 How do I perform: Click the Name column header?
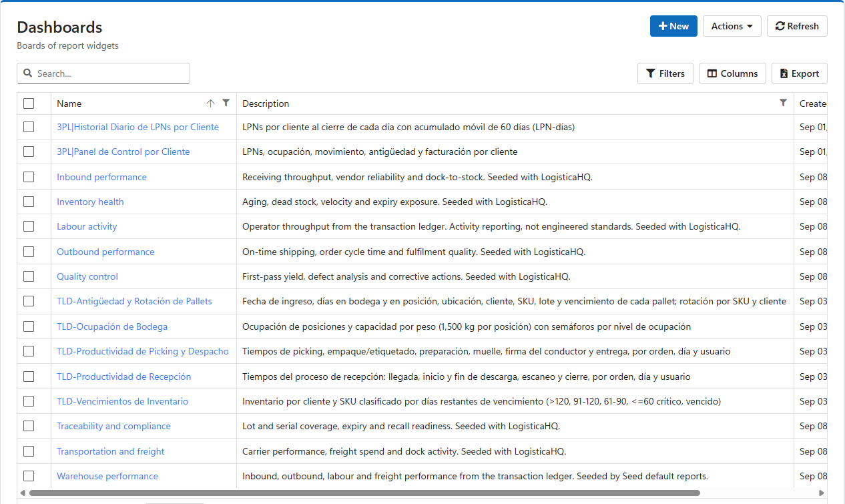click(x=144, y=103)
